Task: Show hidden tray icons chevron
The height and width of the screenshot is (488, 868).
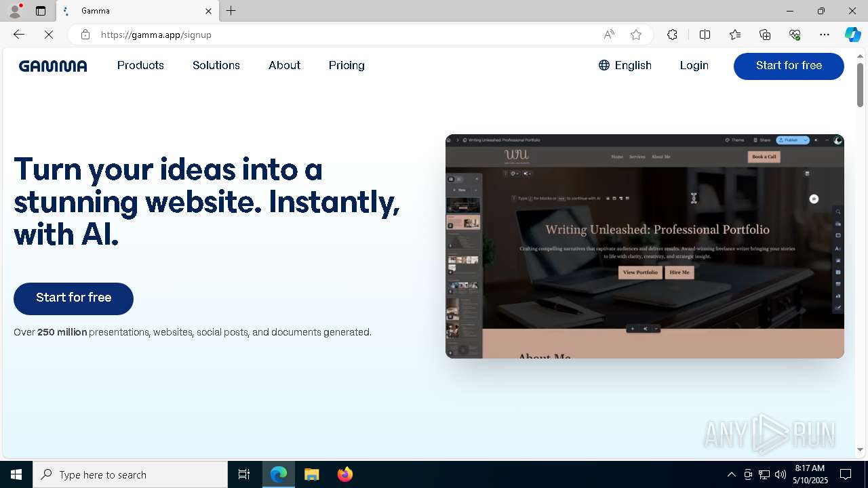Action: click(x=731, y=474)
